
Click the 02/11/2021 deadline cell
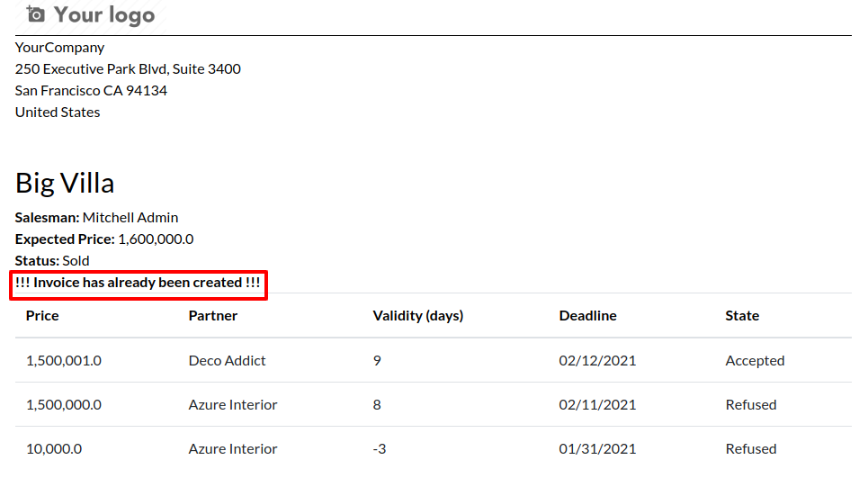click(597, 404)
